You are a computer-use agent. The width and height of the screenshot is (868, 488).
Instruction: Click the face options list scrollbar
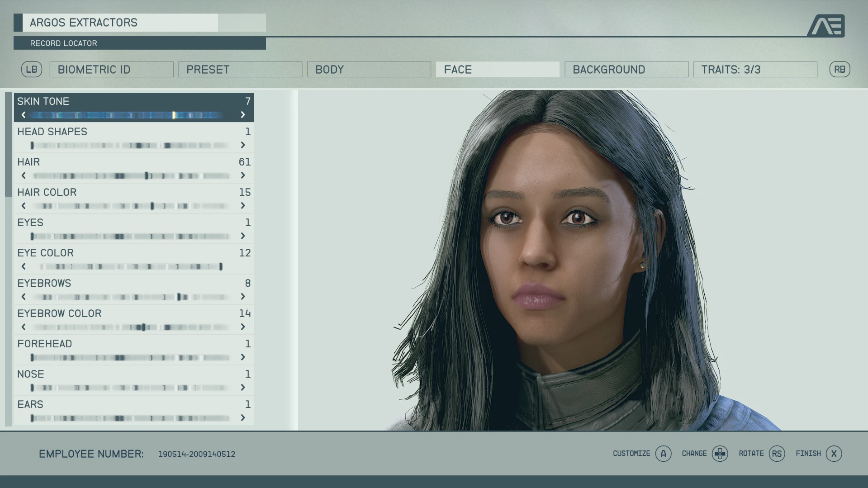[8, 145]
